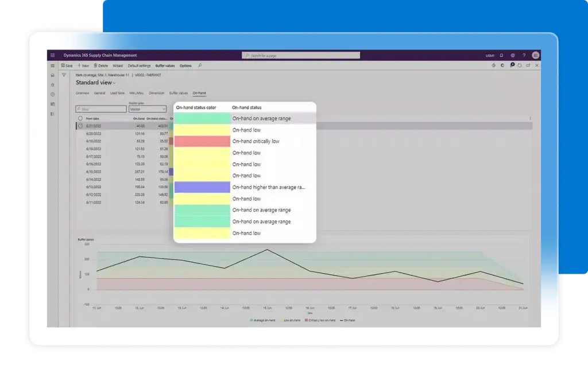Switch to the Dimension tab
This screenshot has width=588, height=377.
[156, 93]
